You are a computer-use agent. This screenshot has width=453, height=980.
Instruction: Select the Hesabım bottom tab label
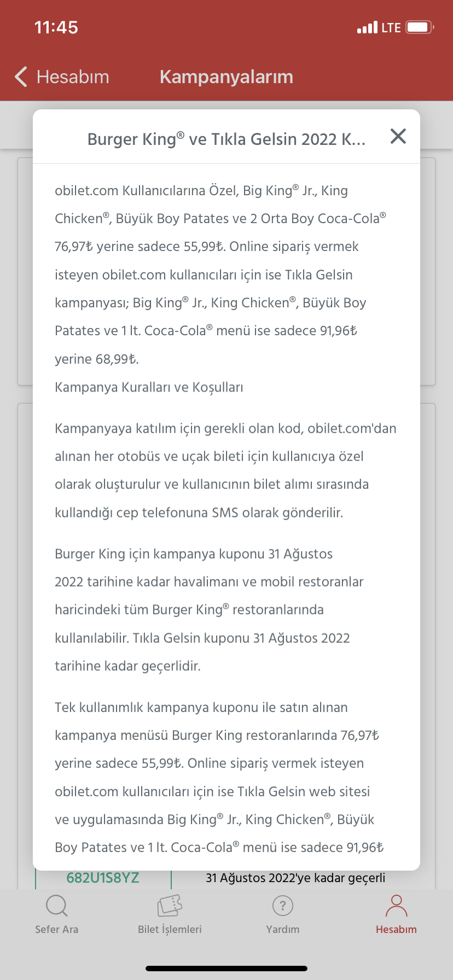(396, 929)
